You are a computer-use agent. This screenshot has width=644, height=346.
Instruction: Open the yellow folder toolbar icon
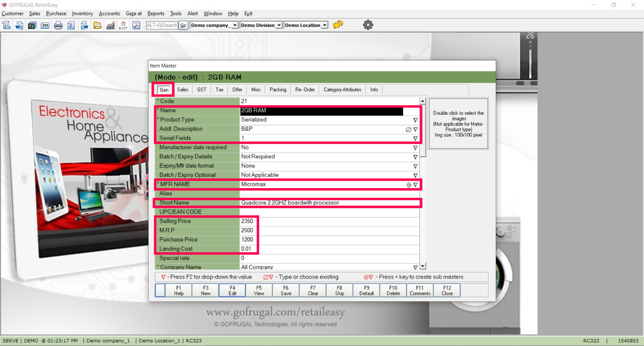[x=97, y=25]
